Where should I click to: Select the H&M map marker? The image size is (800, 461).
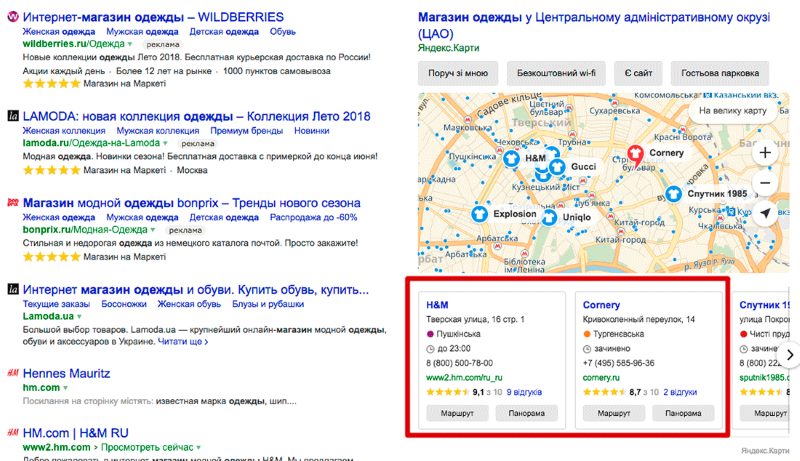(x=511, y=159)
